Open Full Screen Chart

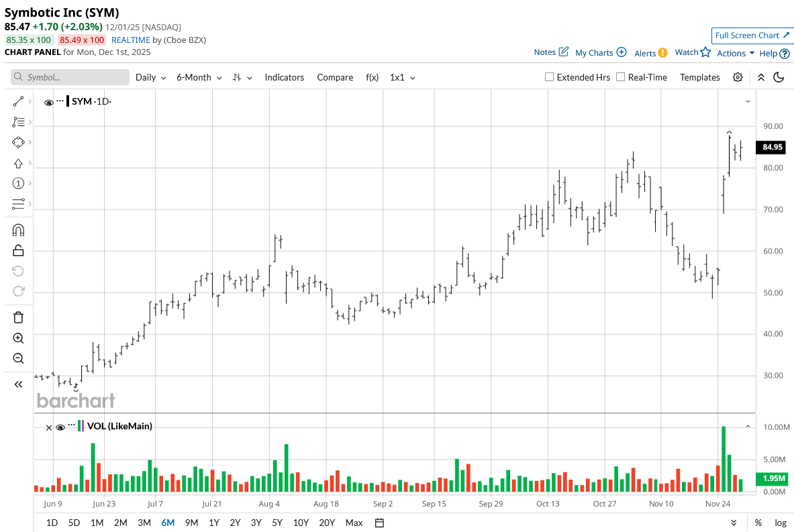pos(752,36)
